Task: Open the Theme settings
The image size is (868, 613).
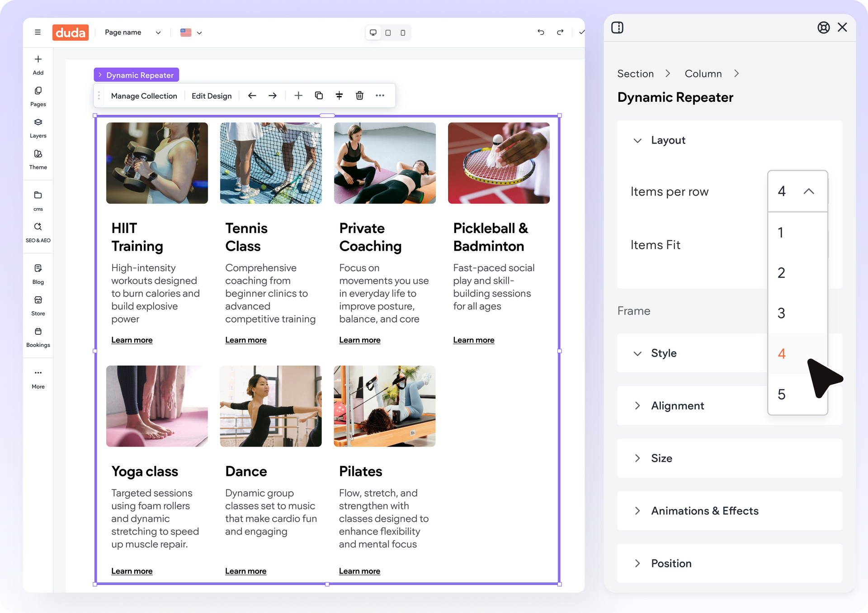Action: pyautogui.click(x=38, y=160)
